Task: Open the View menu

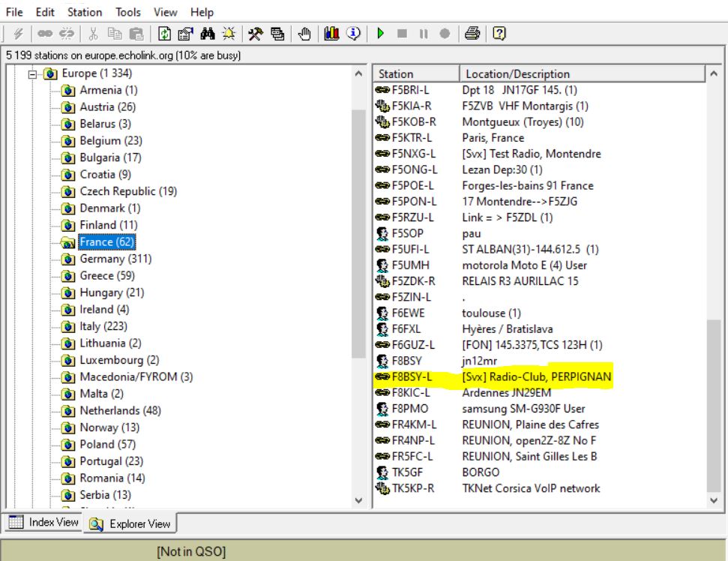Action: [165, 12]
